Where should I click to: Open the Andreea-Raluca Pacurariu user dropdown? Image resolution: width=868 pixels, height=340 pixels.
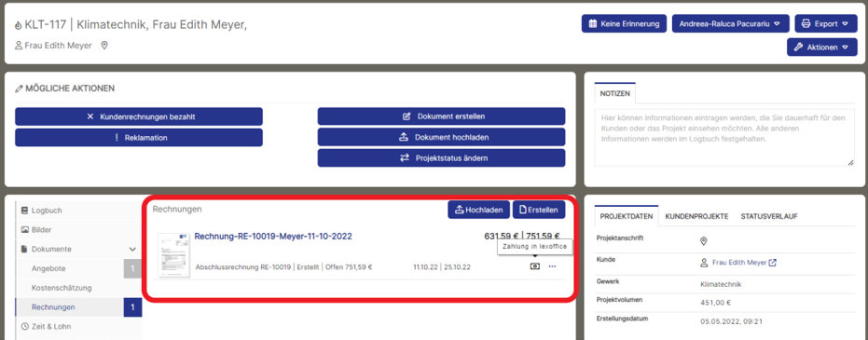click(x=731, y=24)
